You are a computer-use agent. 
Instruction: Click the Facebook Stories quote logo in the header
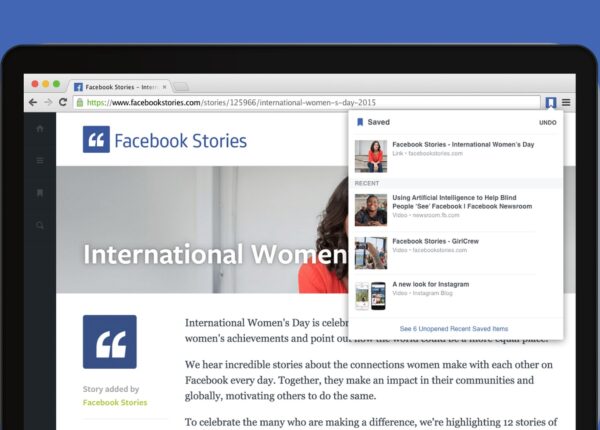(x=96, y=140)
